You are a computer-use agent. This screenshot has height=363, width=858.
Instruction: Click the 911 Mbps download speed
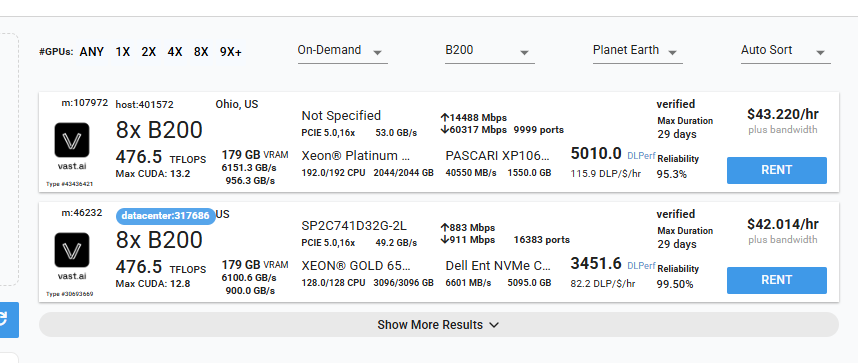pyautogui.click(x=467, y=240)
